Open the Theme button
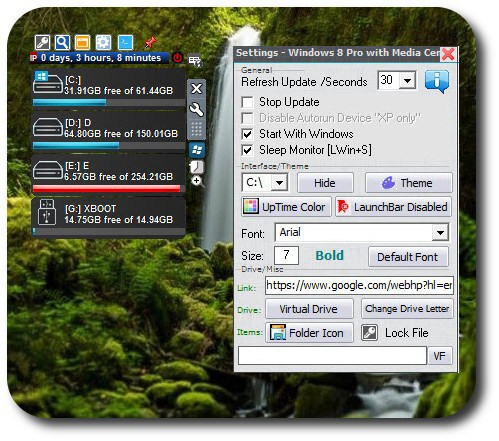The width and height of the screenshot is (499, 441). [409, 183]
